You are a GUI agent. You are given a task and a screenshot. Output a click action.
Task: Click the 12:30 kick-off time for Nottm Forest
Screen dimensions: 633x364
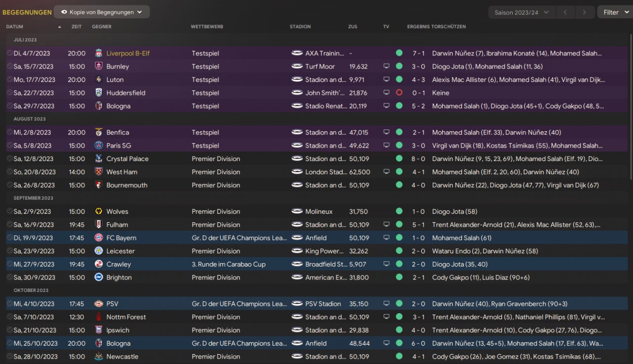(x=77, y=317)
